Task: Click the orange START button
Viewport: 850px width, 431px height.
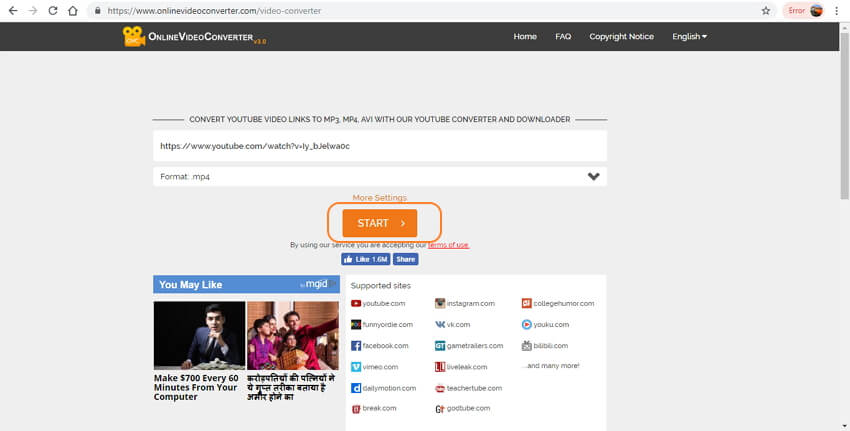Action: [379, 223]
